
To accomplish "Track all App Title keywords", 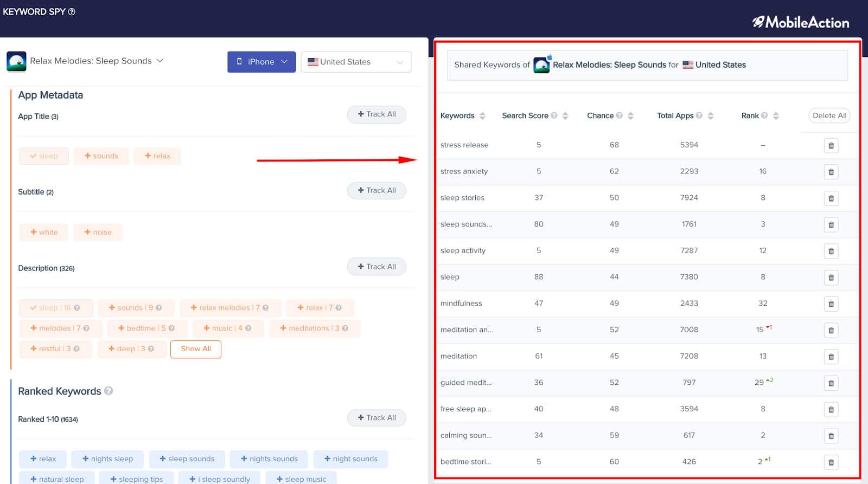I will 376,114.
